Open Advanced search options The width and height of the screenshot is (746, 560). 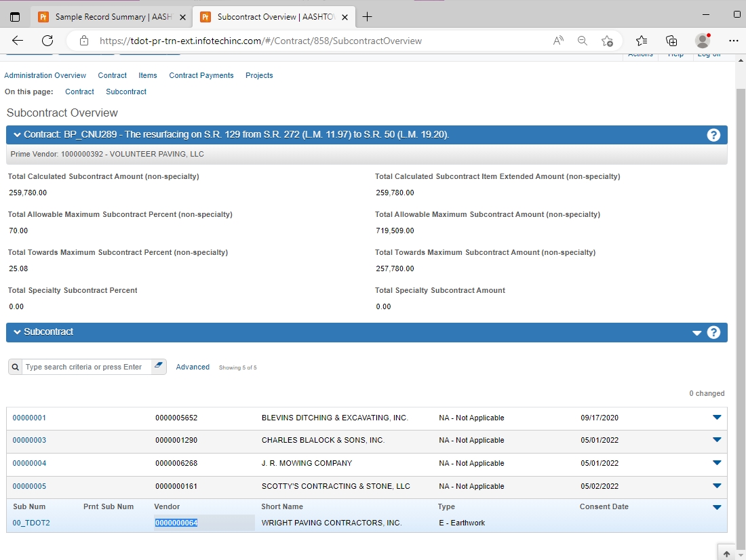tap(193, 367)
